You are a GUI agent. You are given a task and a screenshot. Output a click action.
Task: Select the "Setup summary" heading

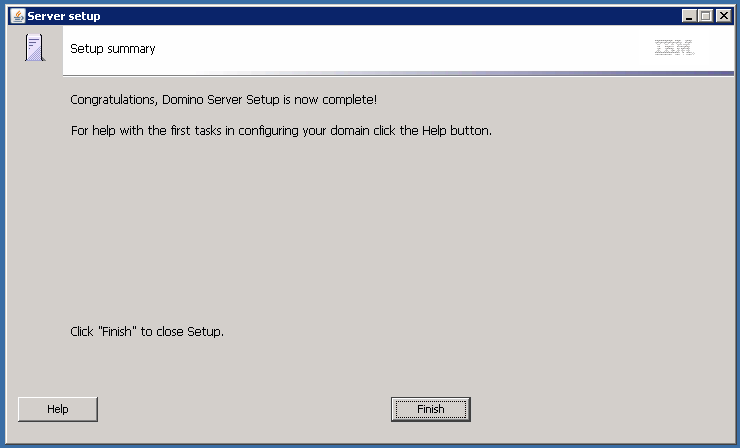(113, 49)
